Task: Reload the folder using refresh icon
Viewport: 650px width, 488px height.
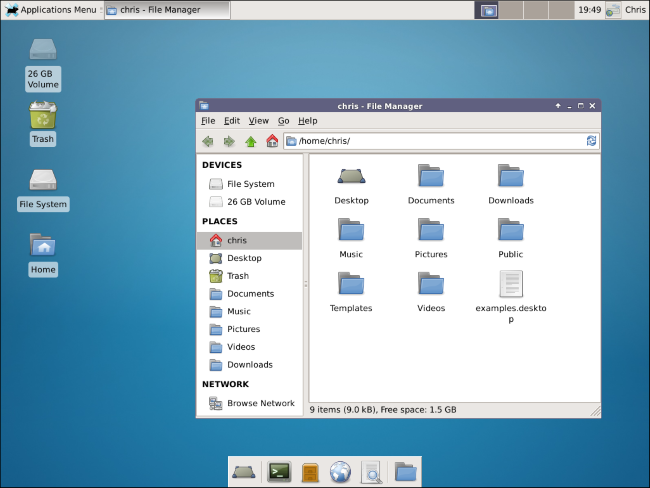Action: [x=591, y=141]
